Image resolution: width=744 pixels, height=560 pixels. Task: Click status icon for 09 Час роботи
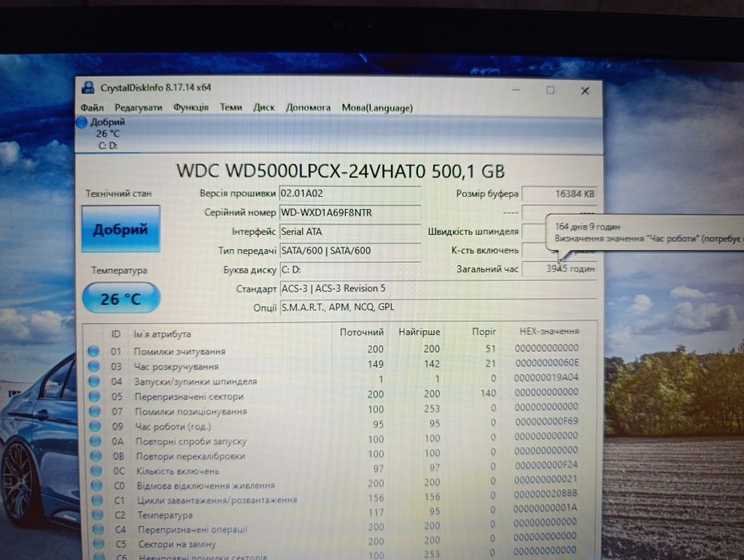95,426
